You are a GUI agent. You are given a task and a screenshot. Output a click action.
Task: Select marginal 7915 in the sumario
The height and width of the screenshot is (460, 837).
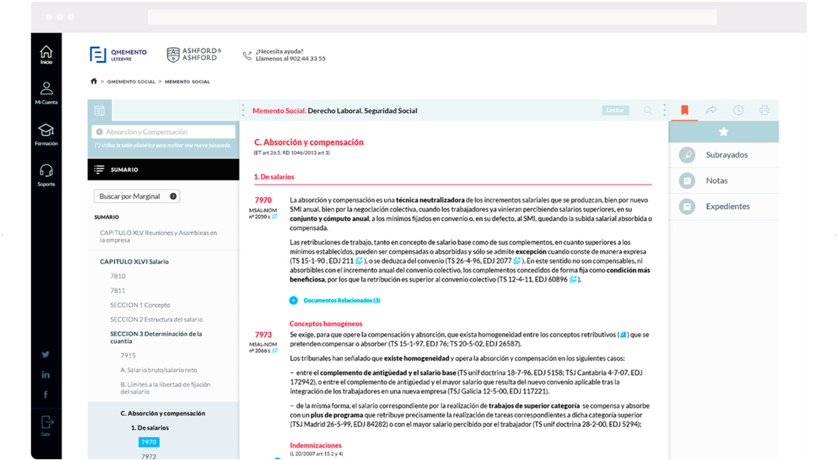128,355
